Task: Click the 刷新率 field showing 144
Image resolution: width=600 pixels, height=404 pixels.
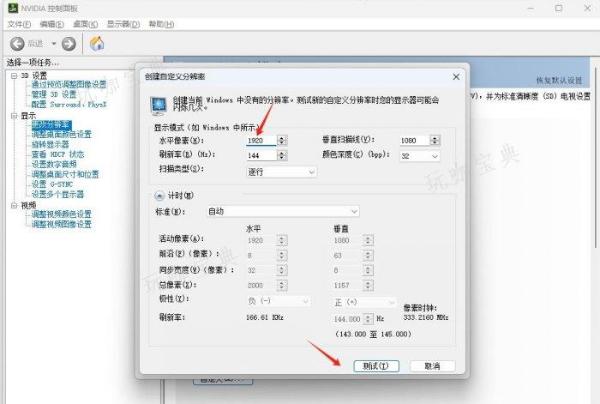Action: [261, 155]
